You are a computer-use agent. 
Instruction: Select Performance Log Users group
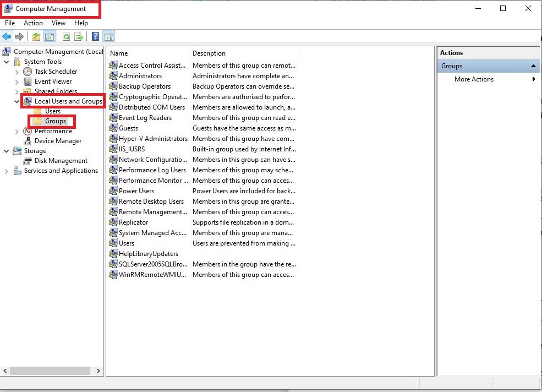(152, 170)
